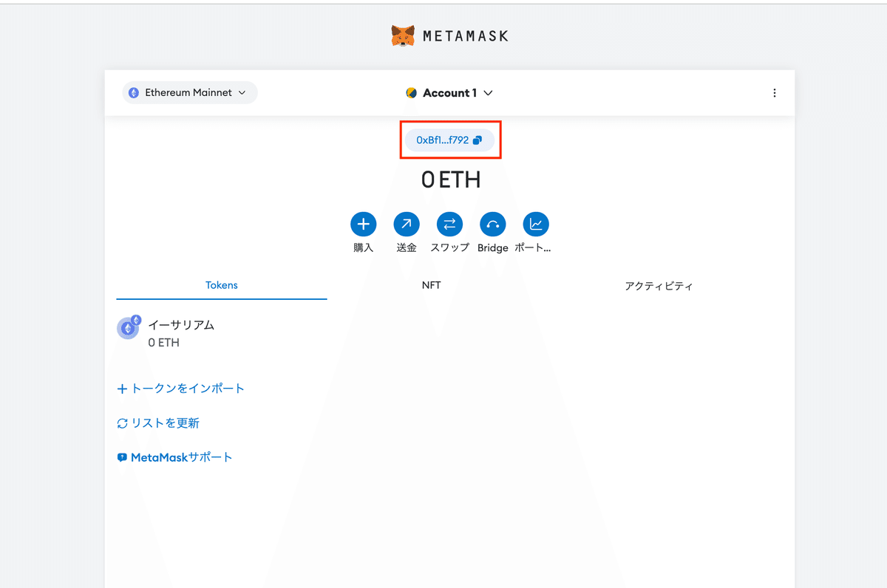Copy the 0xBf1...f792 address
Viewport: 887px width, 588px height.
pyautogui.click(x=449, y=140)
